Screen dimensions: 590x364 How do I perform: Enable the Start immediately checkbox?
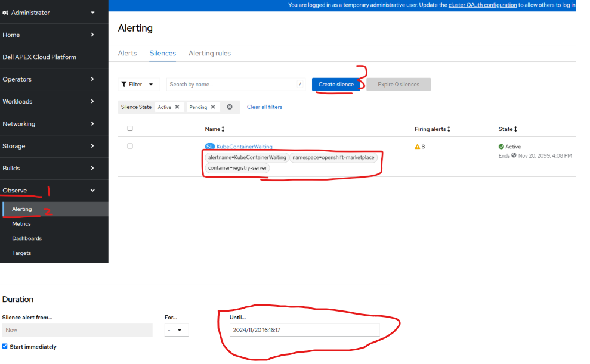coord(7,346)
